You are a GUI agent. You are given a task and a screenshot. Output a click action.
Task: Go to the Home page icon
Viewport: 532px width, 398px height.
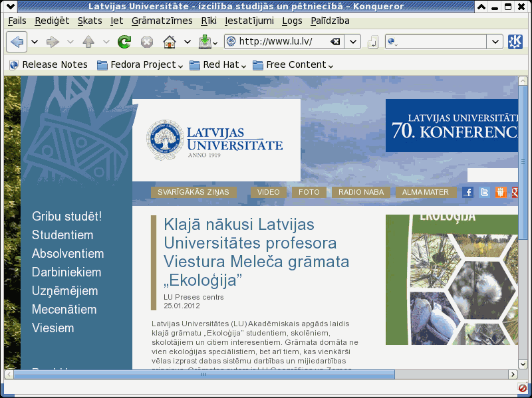click(170, 42)
